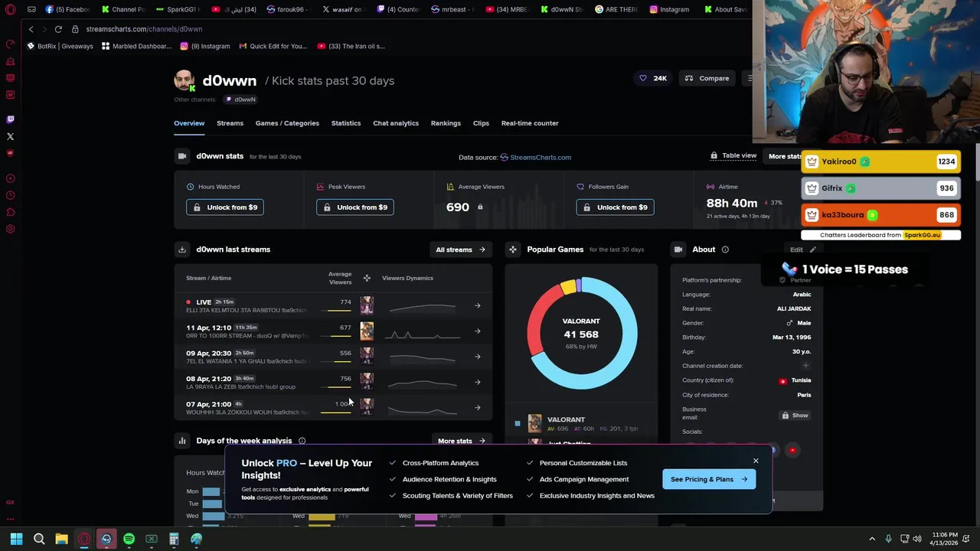Click Unlock from $9 under Hours Watched
This screenshot has width=980, height=551.
(x=225, y=207)
